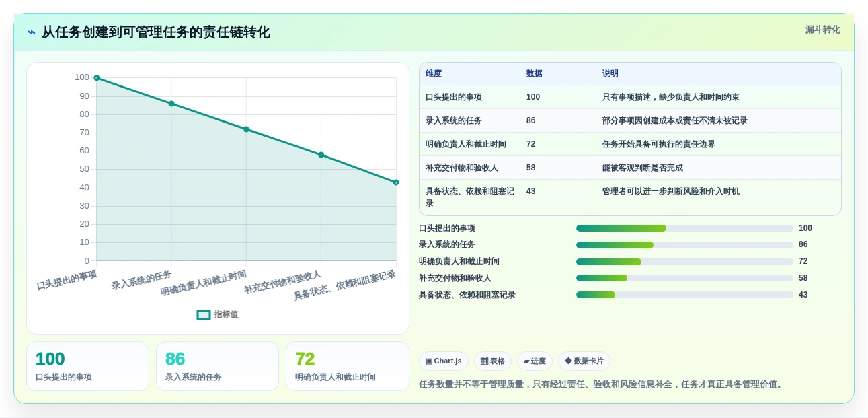This screenshot has width=868, height=418.
Task: Click the chart data point at value 72
Action: click(x=246, y=129)
